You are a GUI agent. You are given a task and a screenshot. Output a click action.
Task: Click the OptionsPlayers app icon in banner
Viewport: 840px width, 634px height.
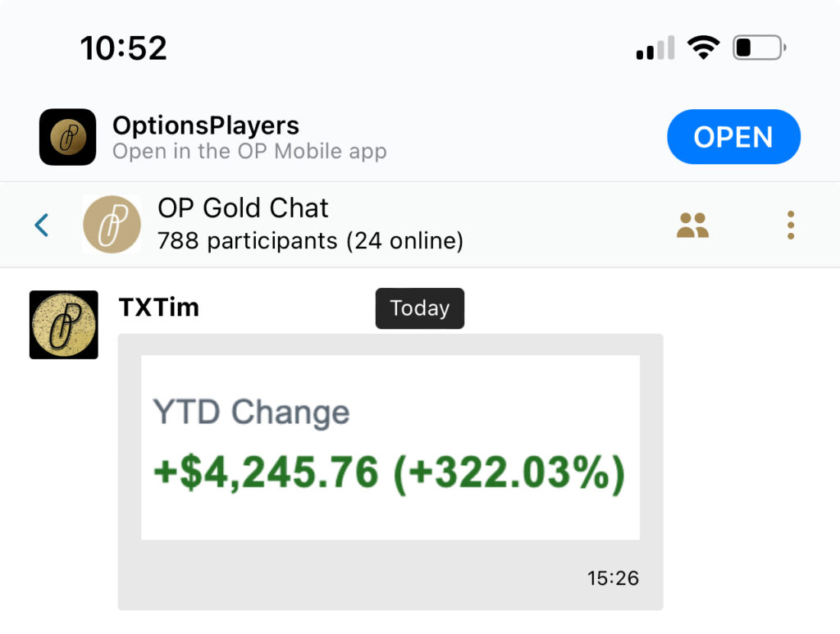coord(67,137)
